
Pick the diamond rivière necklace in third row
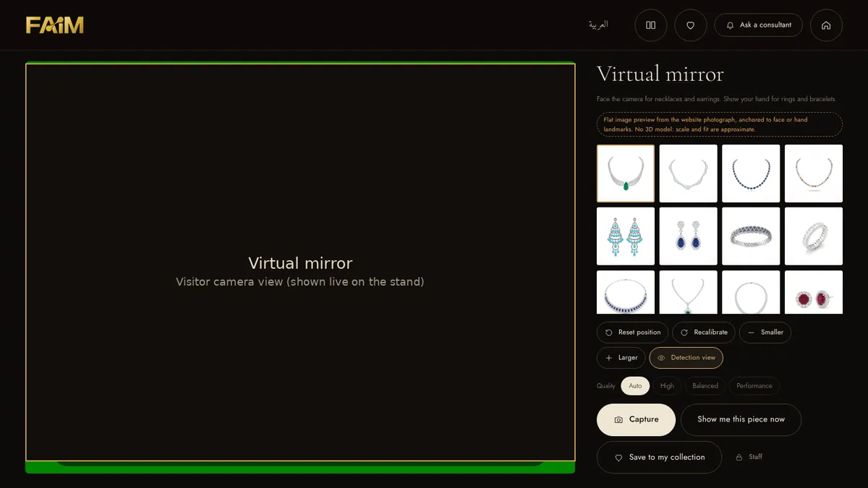tap(751, 292)
